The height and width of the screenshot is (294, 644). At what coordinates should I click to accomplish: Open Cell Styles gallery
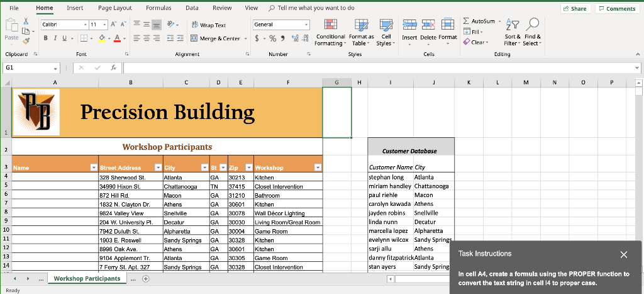click(x=386, y=33)
